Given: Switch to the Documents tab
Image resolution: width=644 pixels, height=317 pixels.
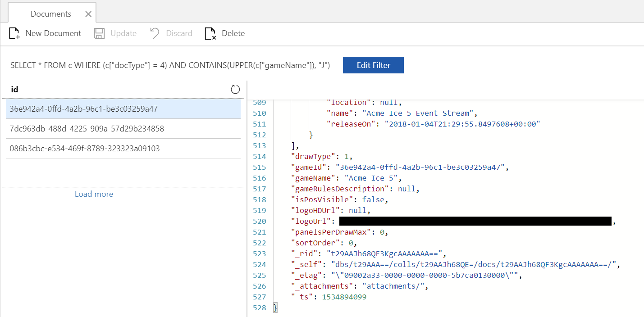Looking at the screenshot, I should (51, 14).
